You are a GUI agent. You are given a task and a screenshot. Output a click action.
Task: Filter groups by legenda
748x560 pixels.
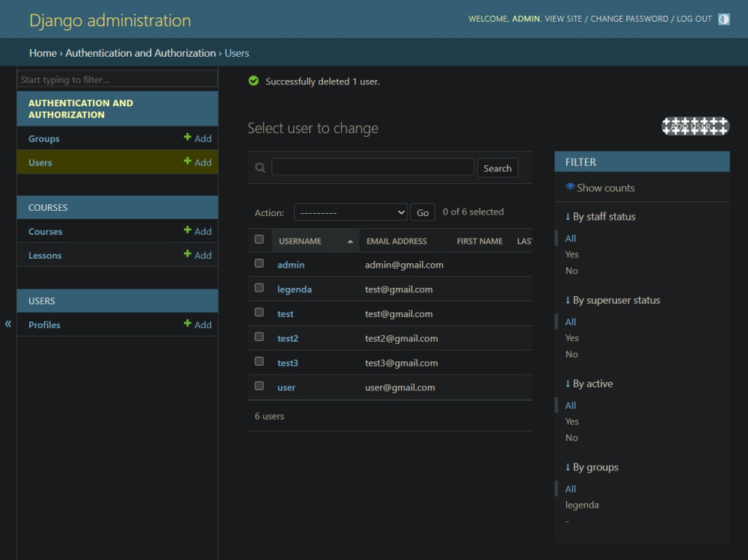pos(581,505)
